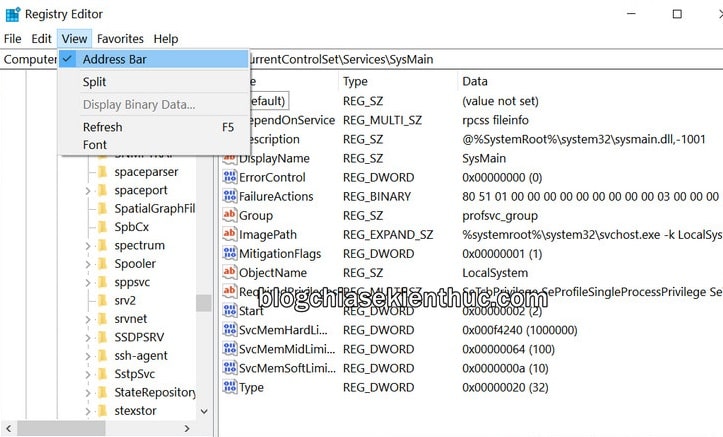Click the SvcMemMidLimi... DWORD icon
The height and width of the screenshot is (437, 723).
click(229, 348)
